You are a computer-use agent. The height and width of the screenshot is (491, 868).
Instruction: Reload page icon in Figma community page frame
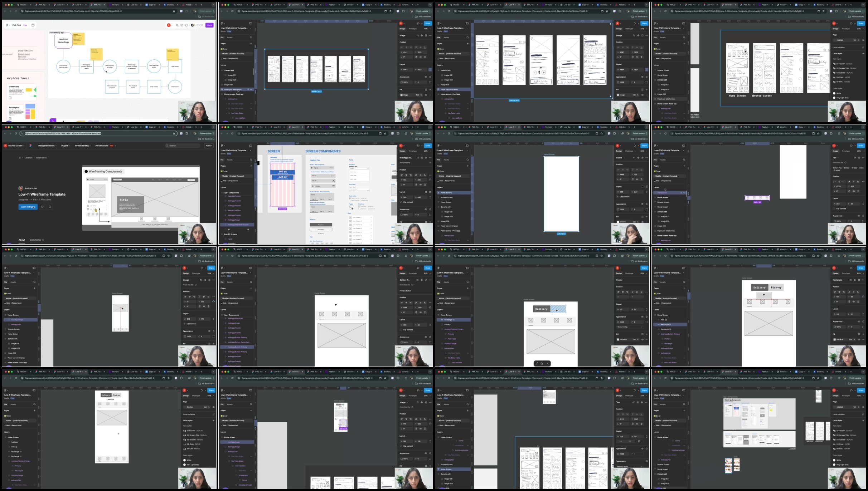pos(16,133)
